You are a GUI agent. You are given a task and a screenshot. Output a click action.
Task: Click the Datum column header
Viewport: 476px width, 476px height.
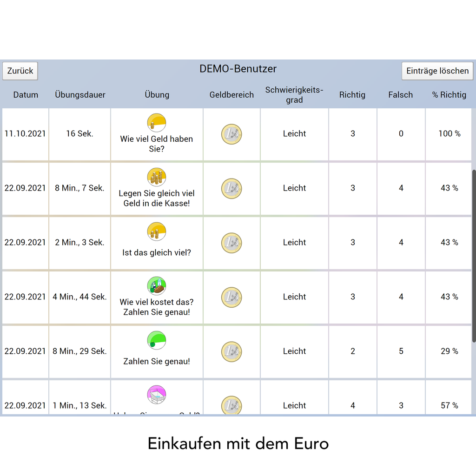pos(26,95)
